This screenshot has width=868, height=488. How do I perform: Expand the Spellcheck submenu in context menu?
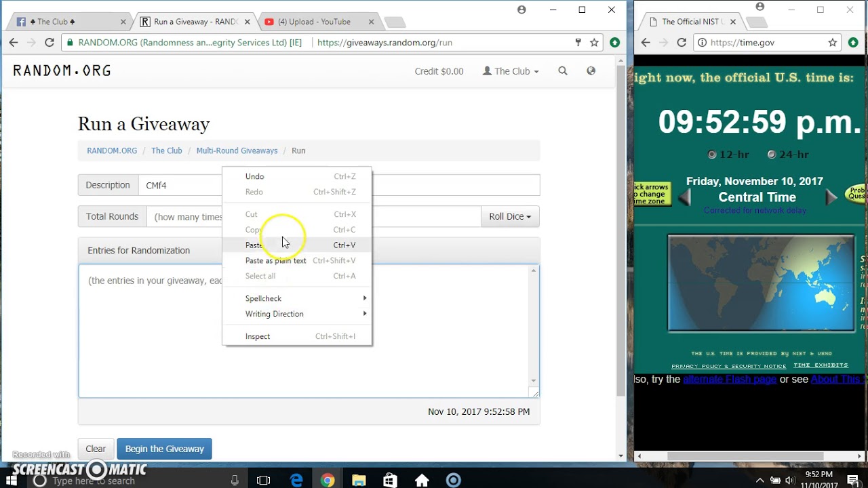297,298
